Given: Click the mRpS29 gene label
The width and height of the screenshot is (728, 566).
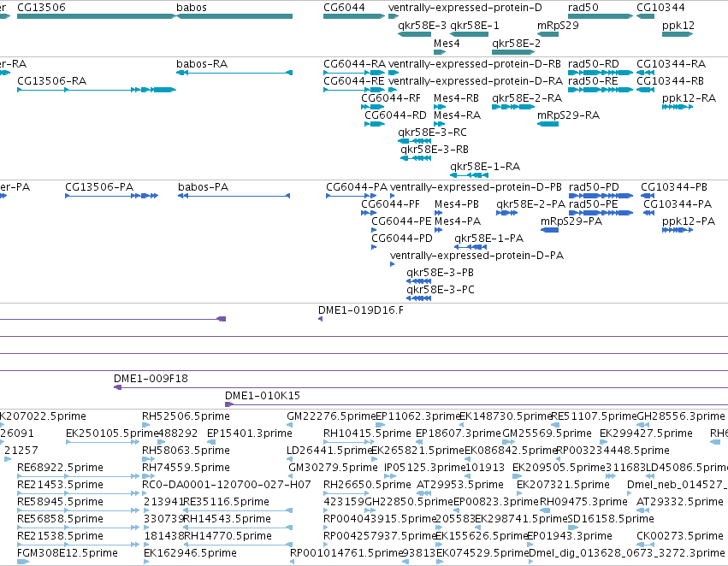Looking at the screenshot, I should click(558, 25).
